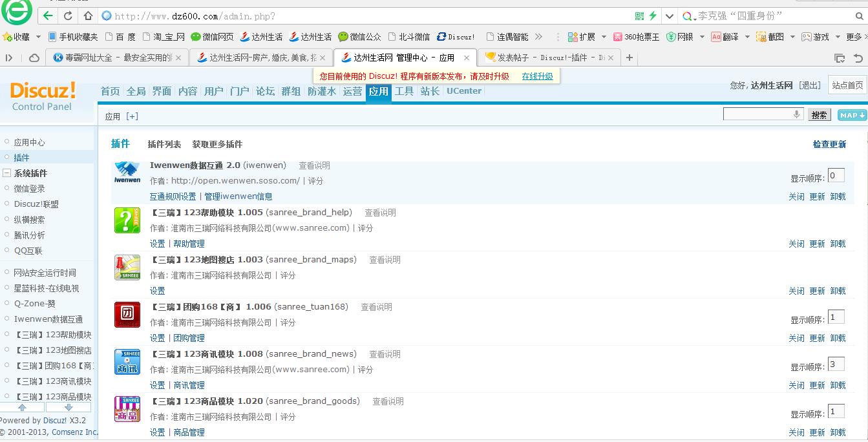
Task: Open the games dropdown arrow
Action: [x=838, y=37]
